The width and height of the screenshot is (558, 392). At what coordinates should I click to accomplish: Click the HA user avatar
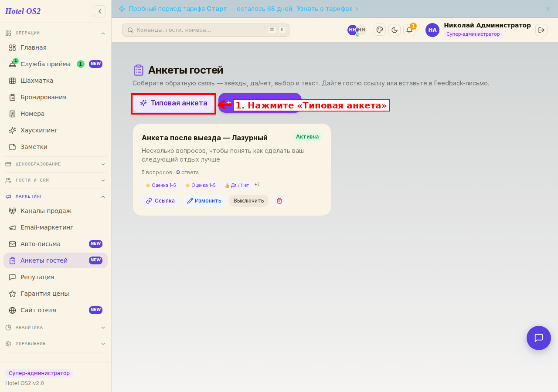(432, 30)
